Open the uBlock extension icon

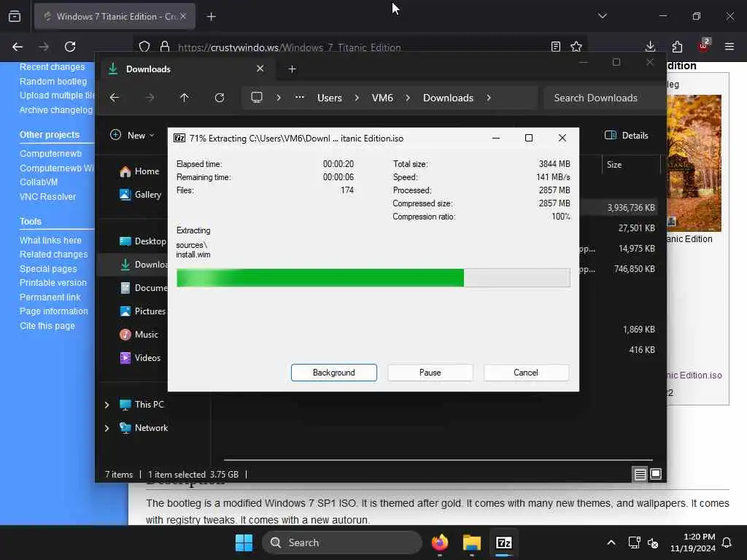[x=704, y=46]
